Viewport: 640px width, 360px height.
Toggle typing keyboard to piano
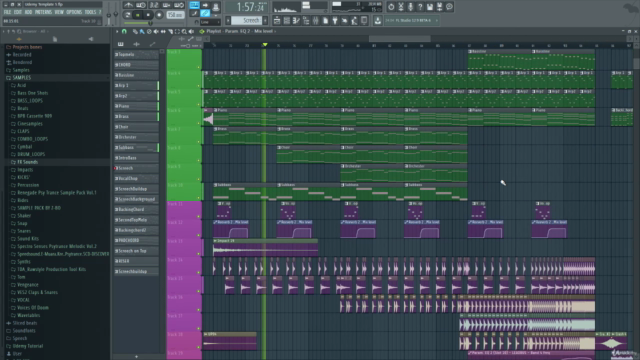coord(194,5)
